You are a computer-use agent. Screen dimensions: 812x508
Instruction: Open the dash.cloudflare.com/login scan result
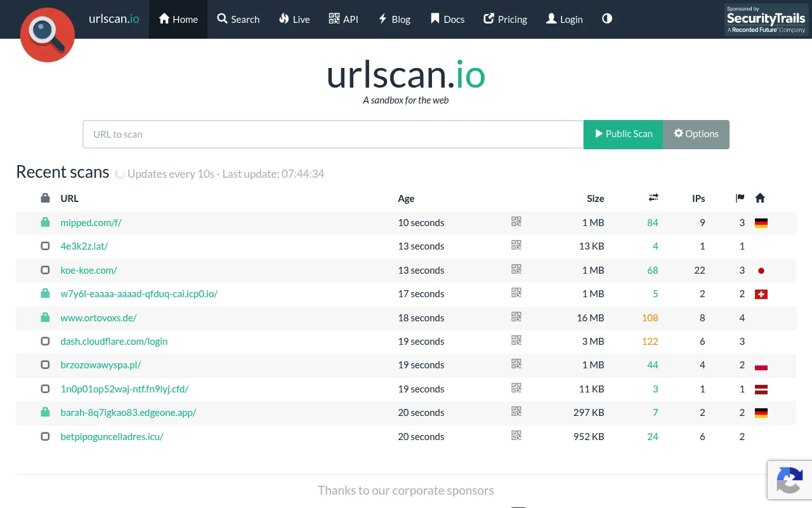(x=114, y=341)
